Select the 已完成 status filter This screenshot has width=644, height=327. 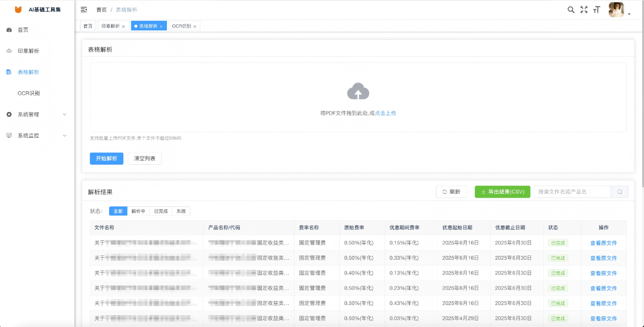160,211
